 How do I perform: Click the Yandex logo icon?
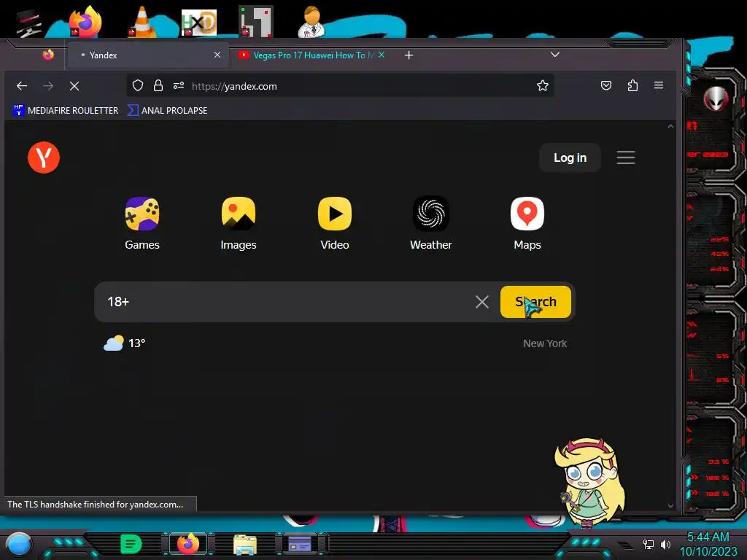pos(44,157)
